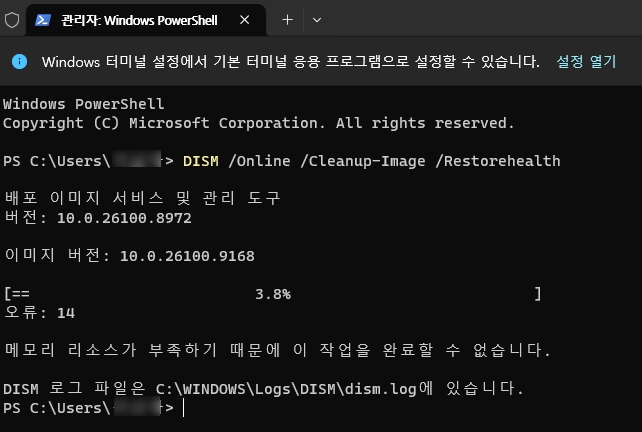642x432 pixels.
Task: Select the 관리자: Windows PowerShell tab
Action: click(x=146, y=20)
